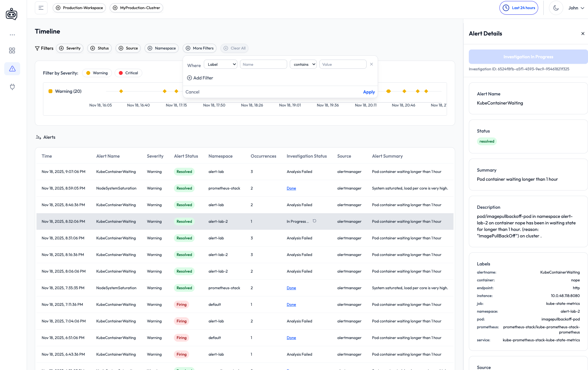Screen dimensions: 588x370
Task: Open Done link for 8:59:05 PM alert
Action: (291, 188)
